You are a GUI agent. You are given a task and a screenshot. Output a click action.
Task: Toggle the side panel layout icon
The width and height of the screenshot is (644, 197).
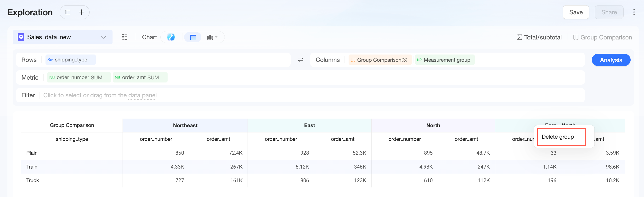[68, 12]
